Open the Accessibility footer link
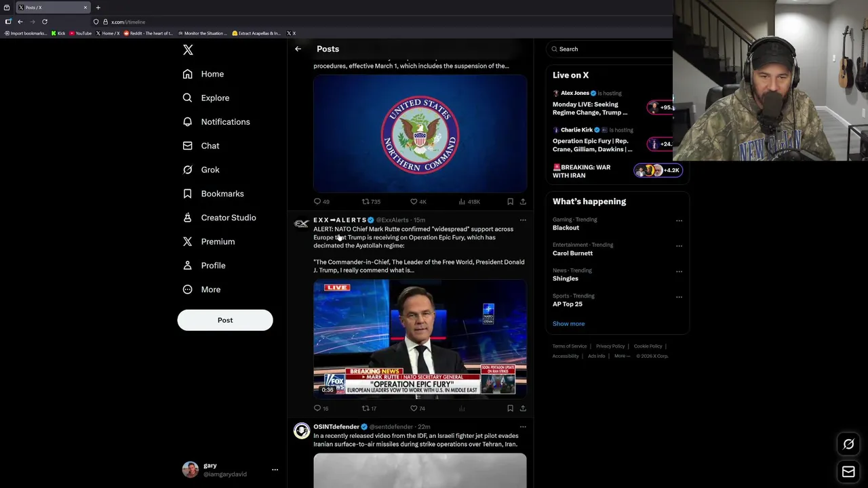Image resolution: width=868 pixels, height=488 pixels. click(x=566, y=356)
